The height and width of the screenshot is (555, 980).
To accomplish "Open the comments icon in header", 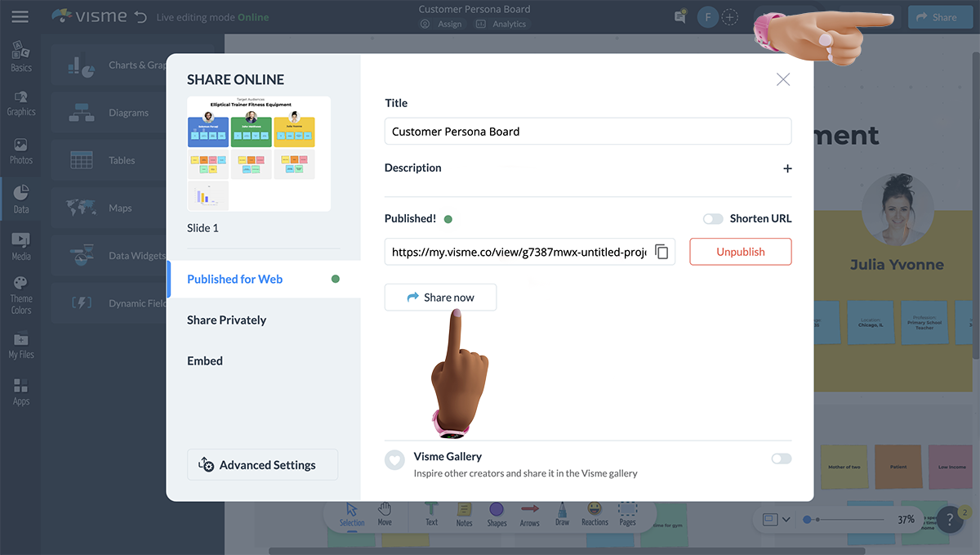I will 679,17.
